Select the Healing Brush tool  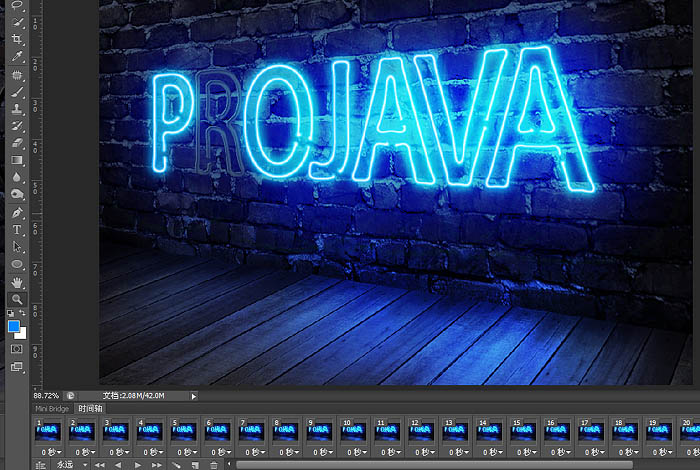[17, 75]
